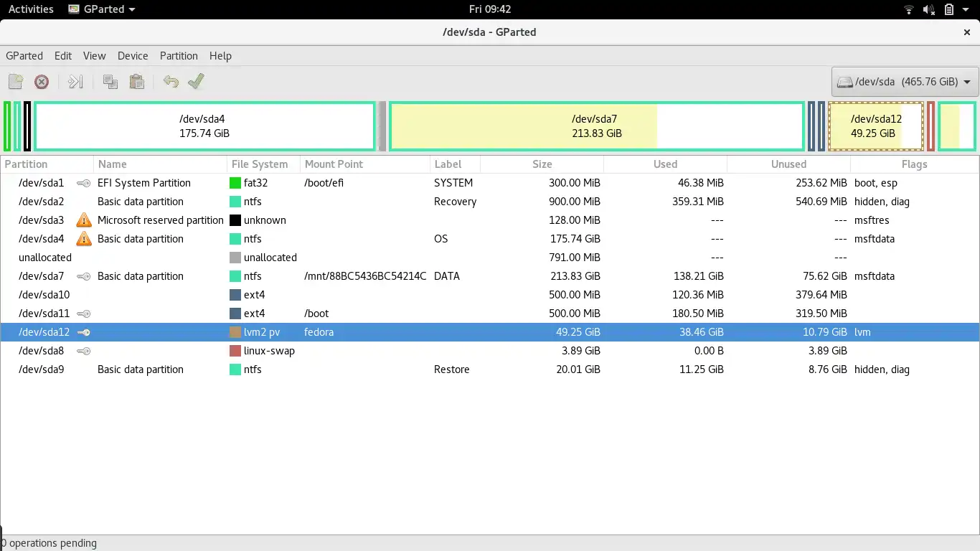Click the key icon beside /dev/sda1
The width and height of the screenshot is (980, 551).
[84, 183]
